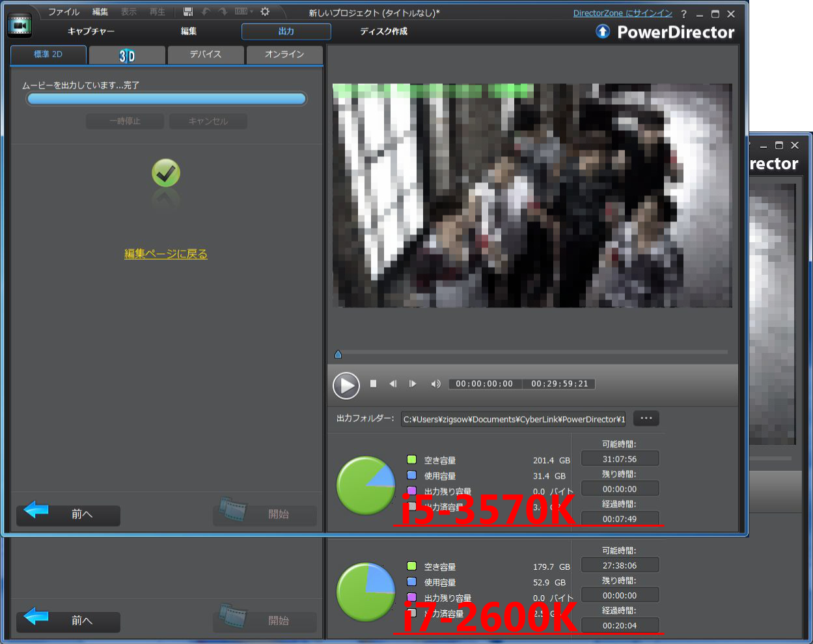This screenshot has height=644, width=813.
Task: Click the 経過時間 value 00:20:04
Action: click(620, 626)
